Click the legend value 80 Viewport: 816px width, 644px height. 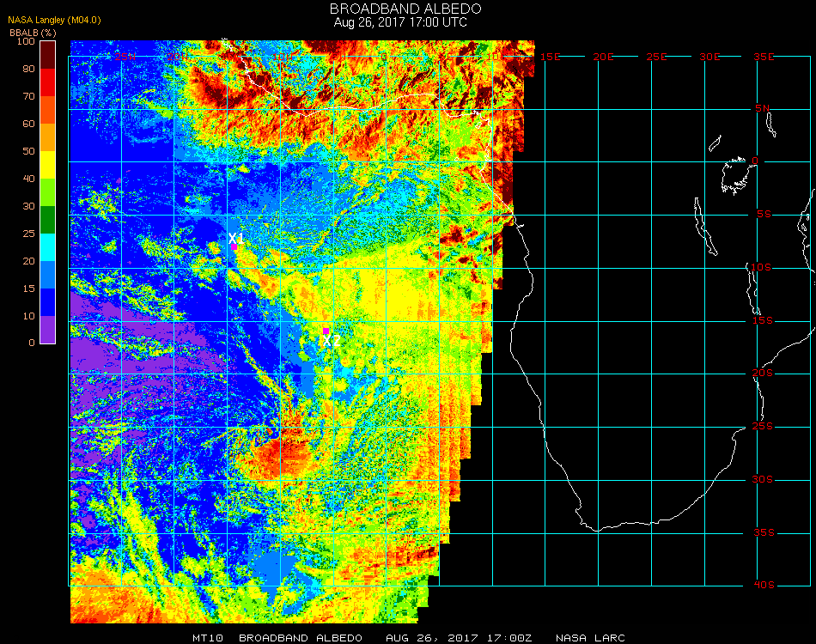(28, 69)
